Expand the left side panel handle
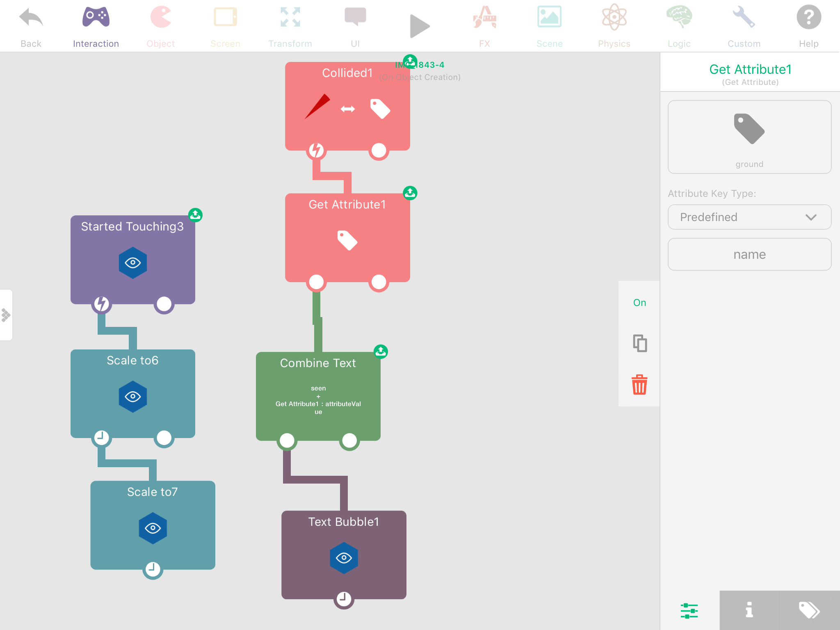840x630 pixels. click(x=6, y=315)
